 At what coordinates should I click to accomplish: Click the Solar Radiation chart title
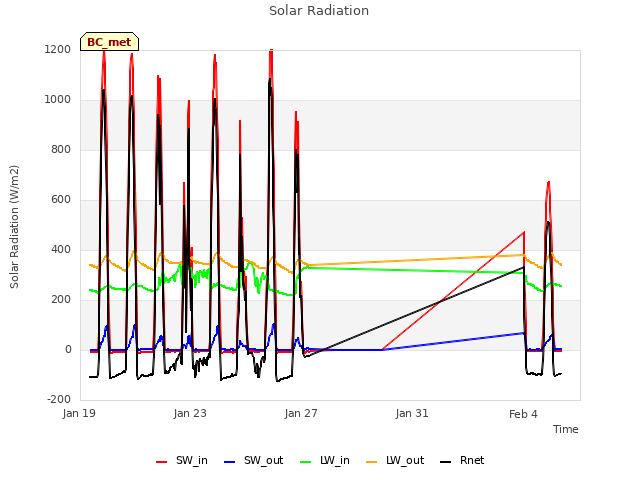(x=319, y=11)
